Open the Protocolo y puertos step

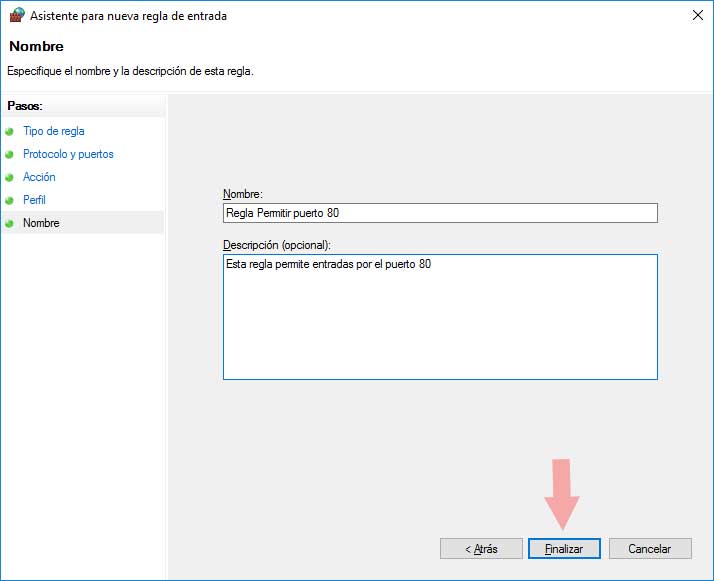pos(68,154)
